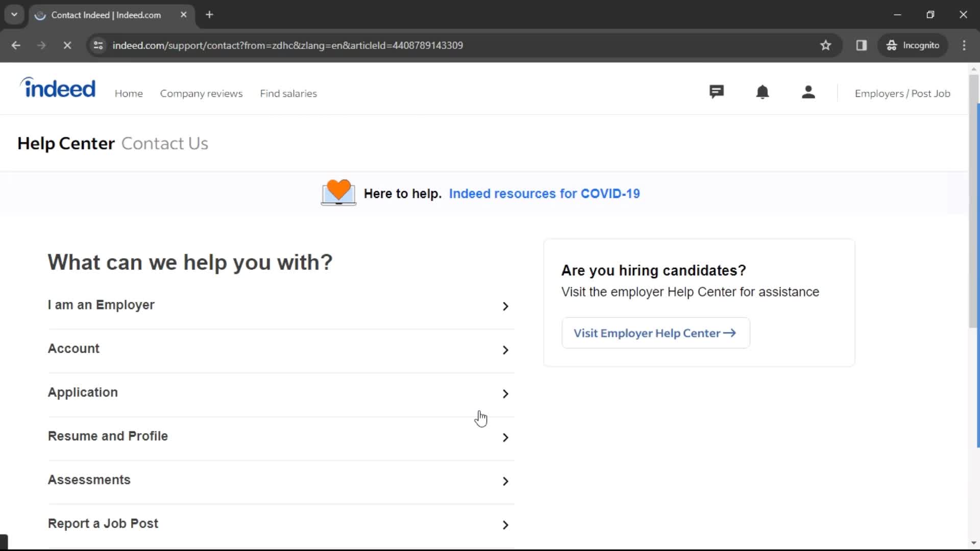Open the messages chat icon
Viewport: 980px width, 551px height.
tap(717, 92)
